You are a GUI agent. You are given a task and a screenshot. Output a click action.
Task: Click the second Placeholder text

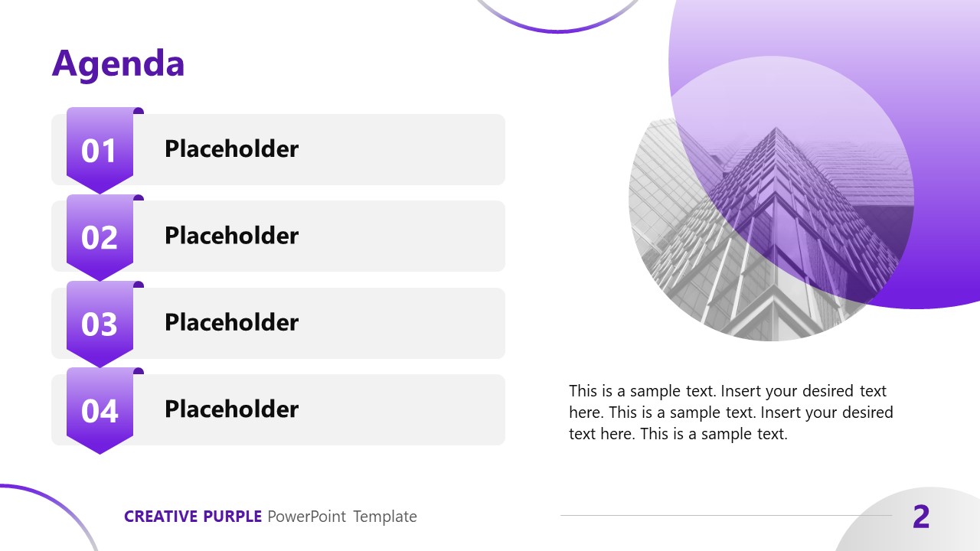point(231,236)
